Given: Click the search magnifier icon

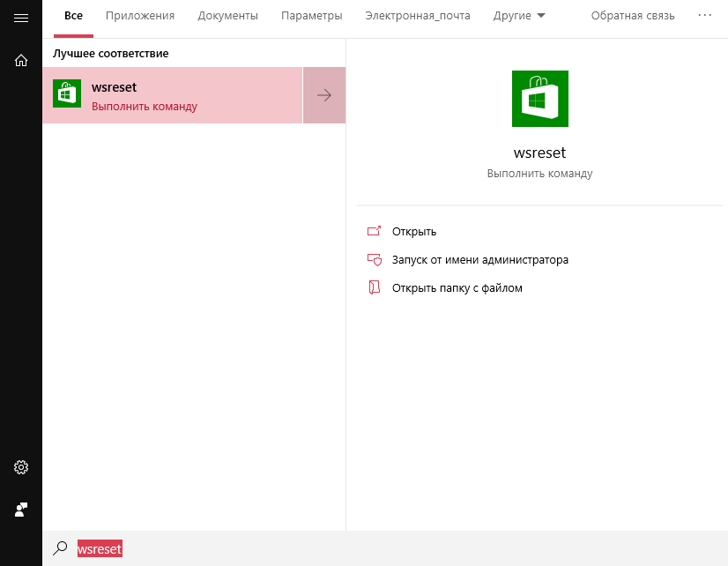Looking at the screenshot, I should [60, 548].
